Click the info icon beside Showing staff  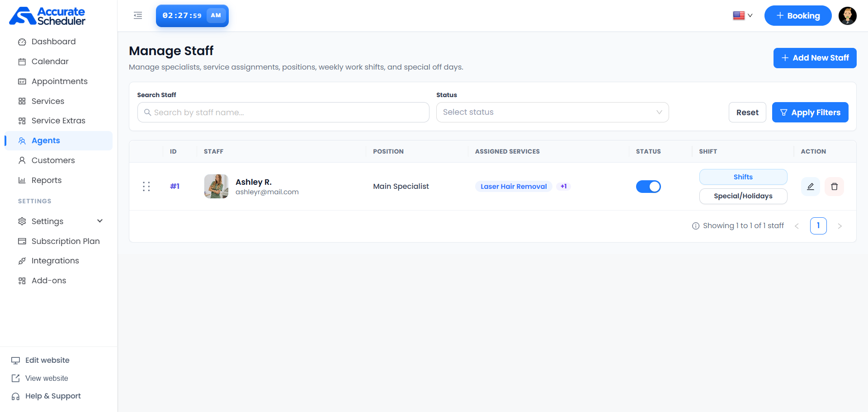pos(696,226)
